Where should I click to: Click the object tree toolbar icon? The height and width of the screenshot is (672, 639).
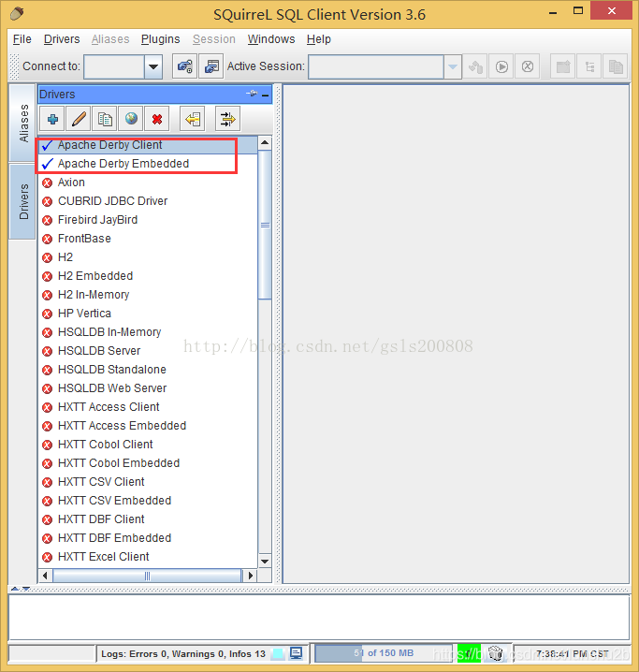589,66
